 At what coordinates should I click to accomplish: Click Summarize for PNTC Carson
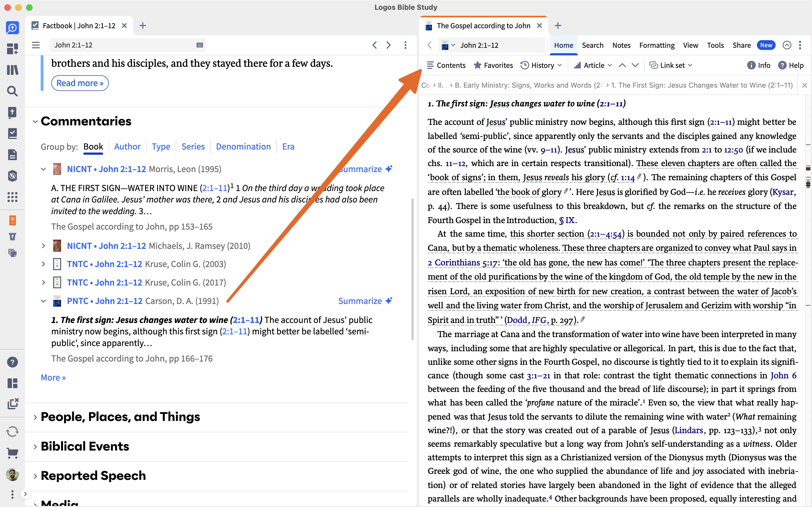click(365, 301)
